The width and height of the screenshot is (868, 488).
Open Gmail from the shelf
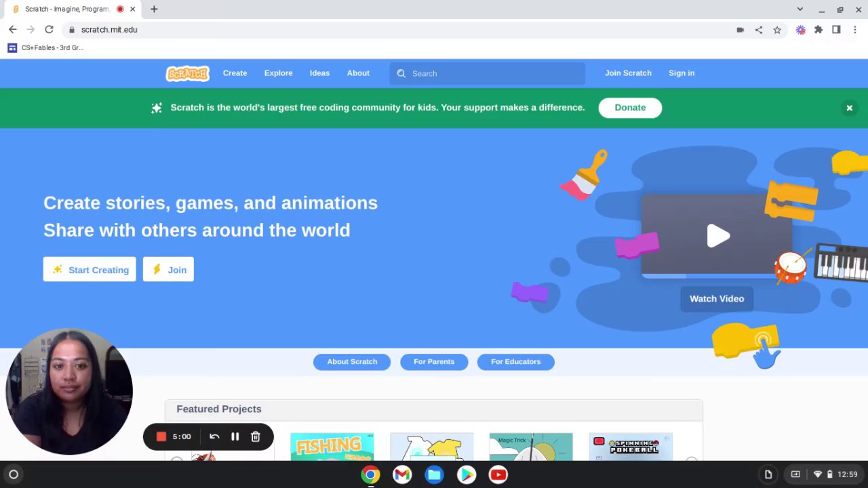point(402,474)
